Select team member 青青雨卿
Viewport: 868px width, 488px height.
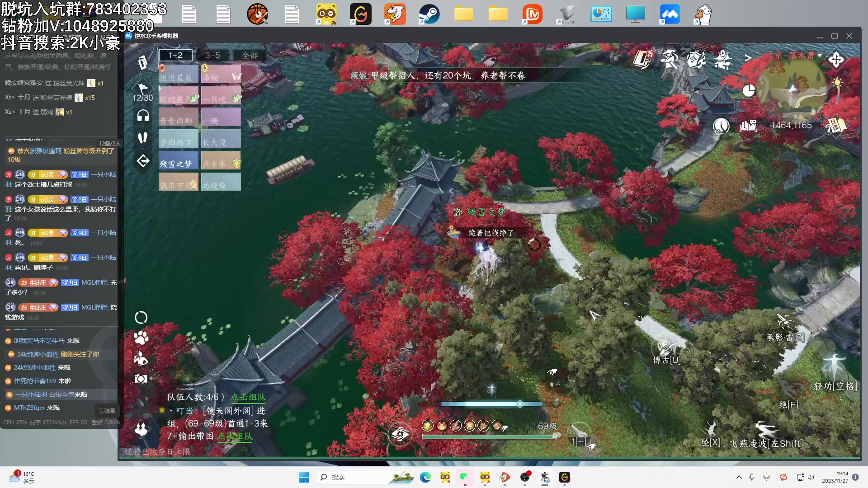click(x=179, y=117)
